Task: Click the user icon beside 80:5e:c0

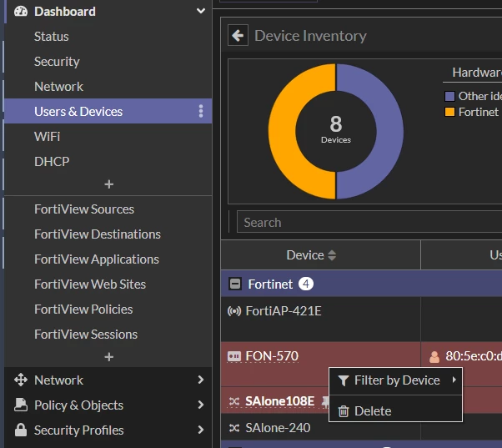Action: [434, 356]
